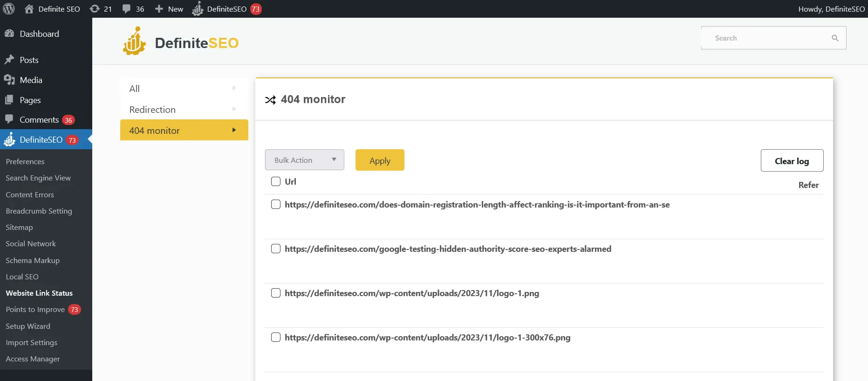The image size is (868, 381).
Task: Click the search magnifier icon
Action: point(835,38)
